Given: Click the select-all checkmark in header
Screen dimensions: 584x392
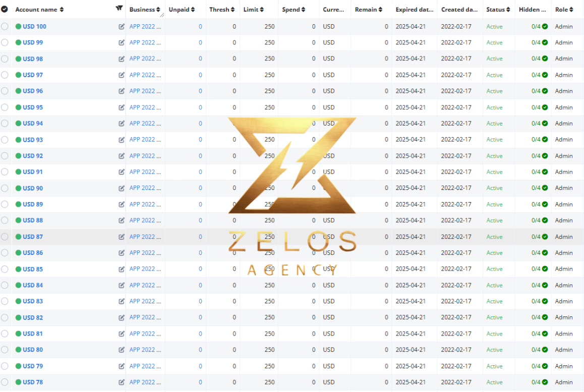Looking at the screenshot, I should [5, 9].
